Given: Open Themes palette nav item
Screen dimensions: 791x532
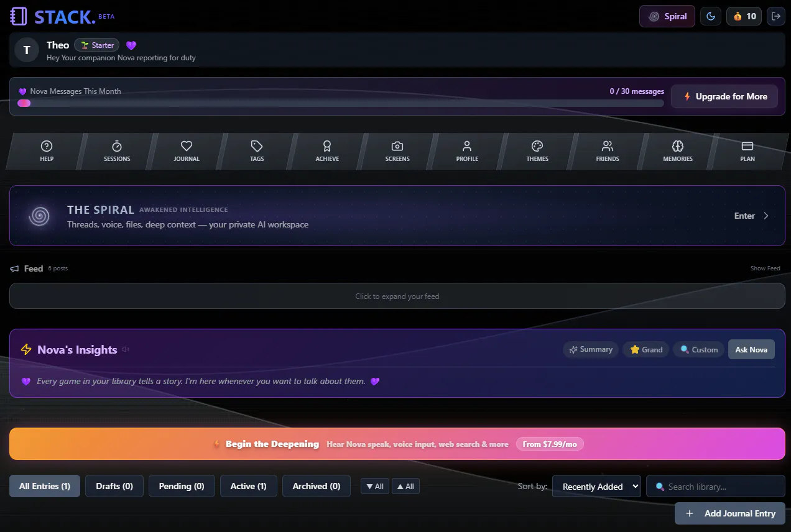Looking at the screenshot, I should 537,151.
